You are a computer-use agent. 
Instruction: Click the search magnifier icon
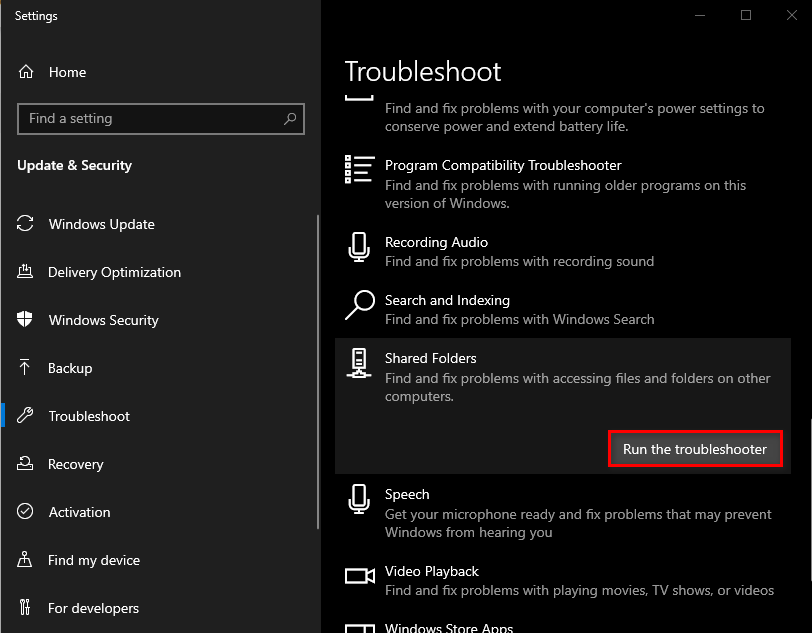[x=290, y=118]
